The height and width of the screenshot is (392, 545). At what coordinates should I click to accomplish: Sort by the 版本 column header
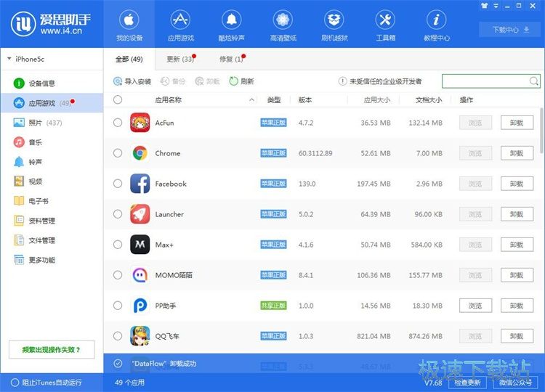(x=304, y=100)
